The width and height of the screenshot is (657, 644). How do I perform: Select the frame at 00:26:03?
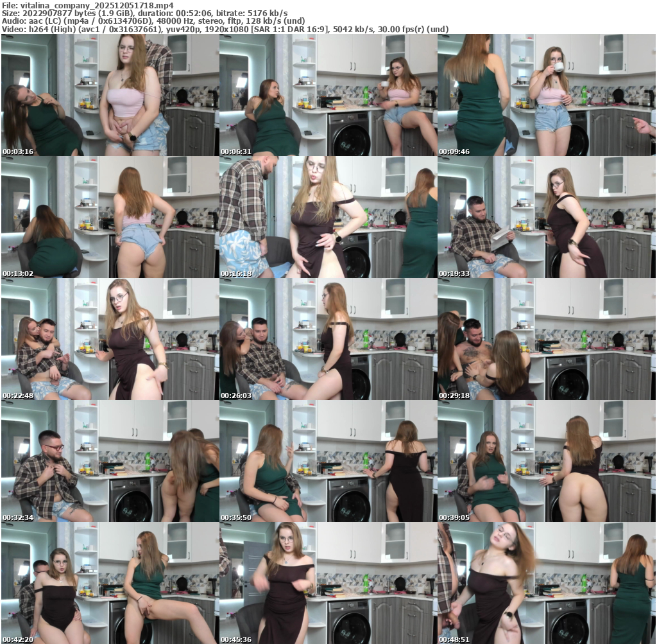pos(328,339)
